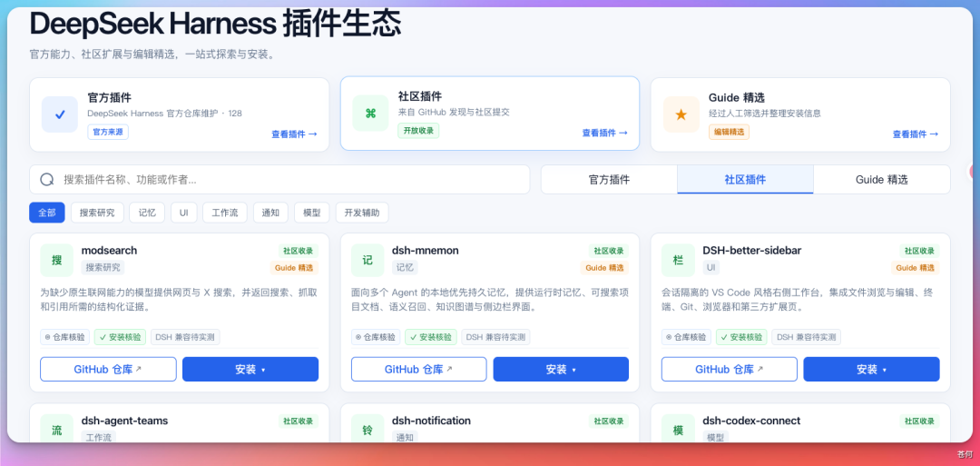Image resolution: width=980 pixels, height=466 pixels.
Task: Click the community plugins command-key icon
Action: tap(370, 114)
